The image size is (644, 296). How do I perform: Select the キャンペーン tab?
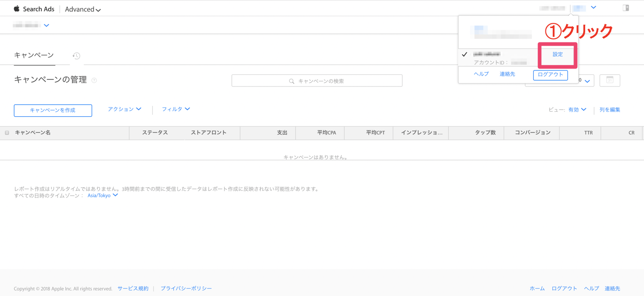34,55
